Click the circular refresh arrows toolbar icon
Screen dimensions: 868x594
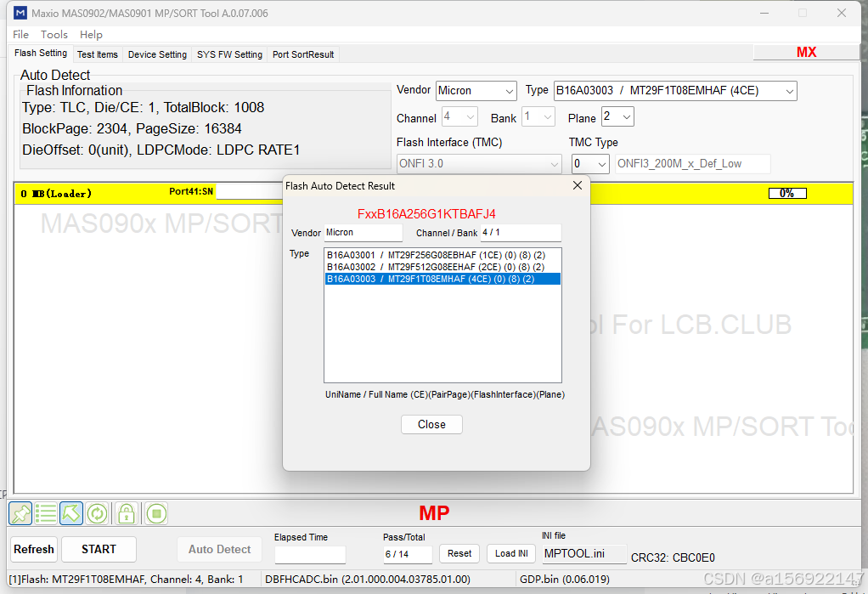tap(97, 513)
